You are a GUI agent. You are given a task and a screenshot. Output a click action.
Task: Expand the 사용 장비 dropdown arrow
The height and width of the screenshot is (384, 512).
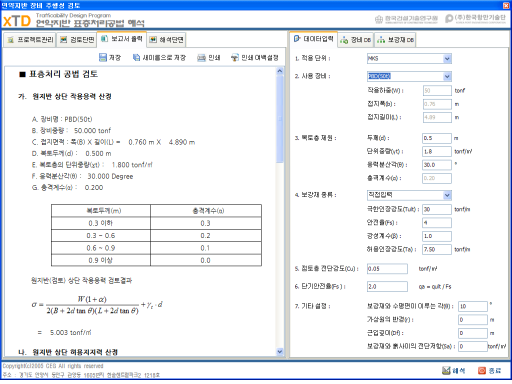click(447, 76)
